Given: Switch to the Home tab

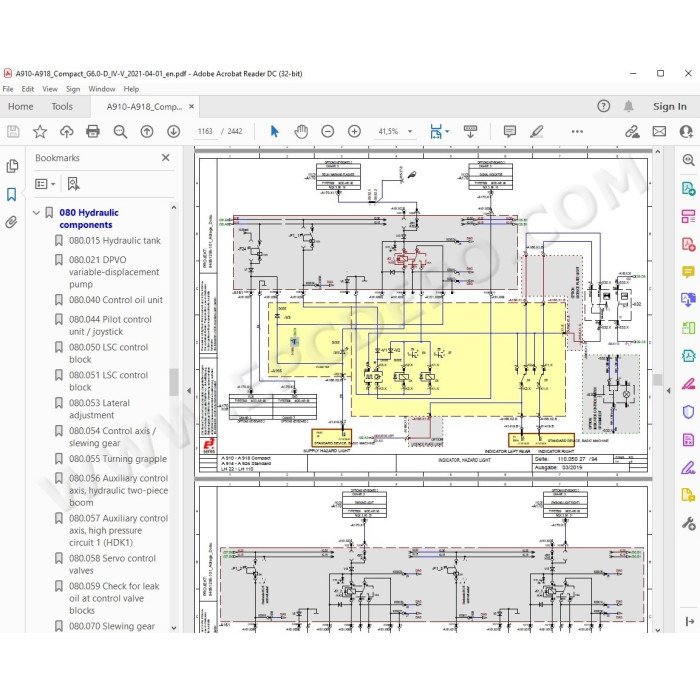Looking at the screenshot, I should point(21,106).
